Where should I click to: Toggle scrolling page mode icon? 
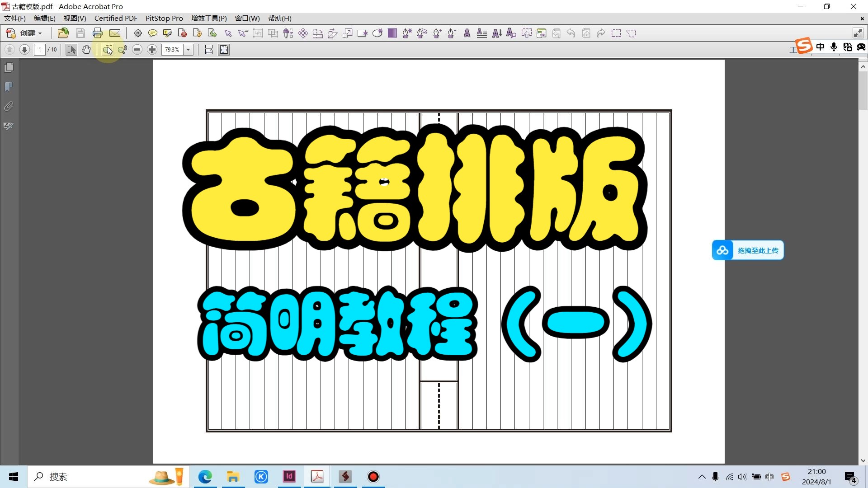(x=208, y=49)
